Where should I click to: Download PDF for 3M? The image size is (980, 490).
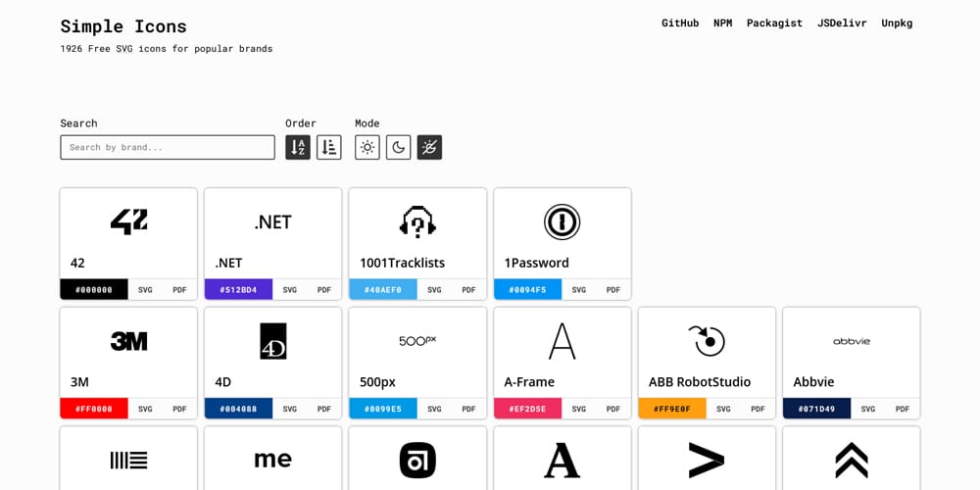[x=180, y=409]
